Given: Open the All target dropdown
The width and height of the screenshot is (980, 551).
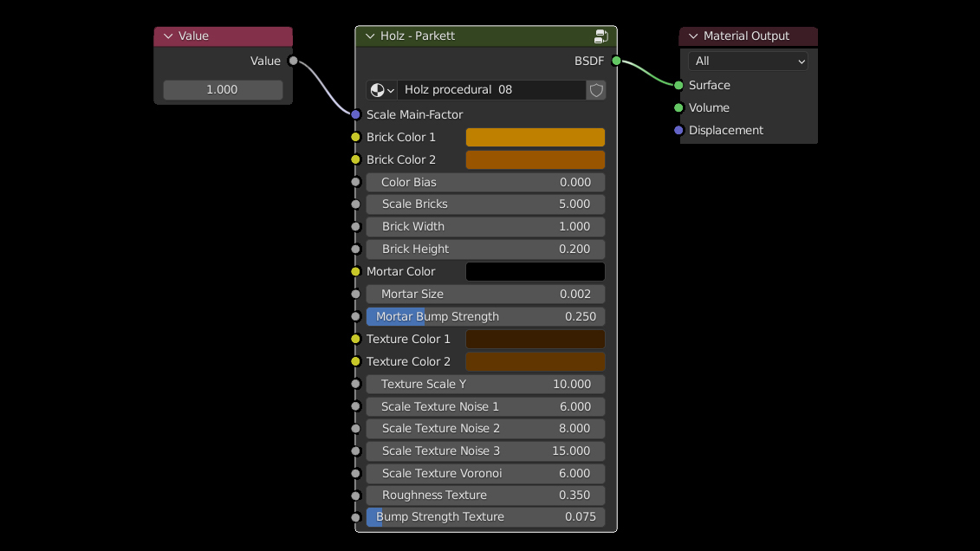Looking at the screenshot, I should point(748,61).
